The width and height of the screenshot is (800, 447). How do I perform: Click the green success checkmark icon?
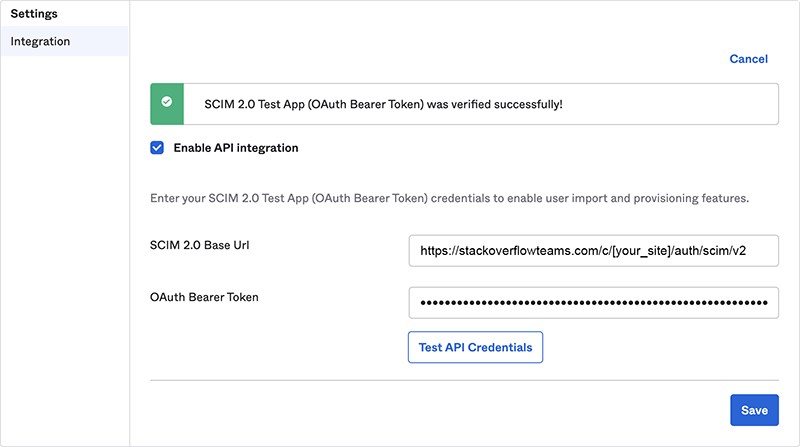click(x=166, y=103)
